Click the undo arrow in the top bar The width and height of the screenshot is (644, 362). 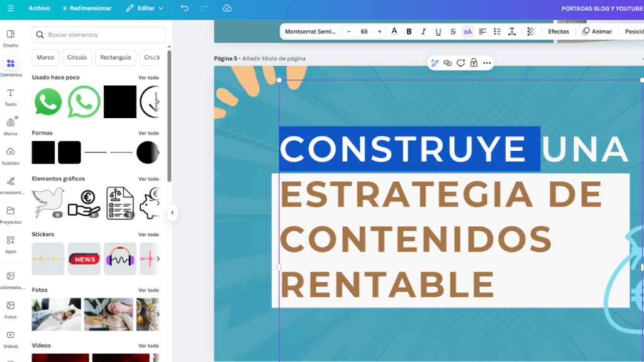[x=184, y=8]
